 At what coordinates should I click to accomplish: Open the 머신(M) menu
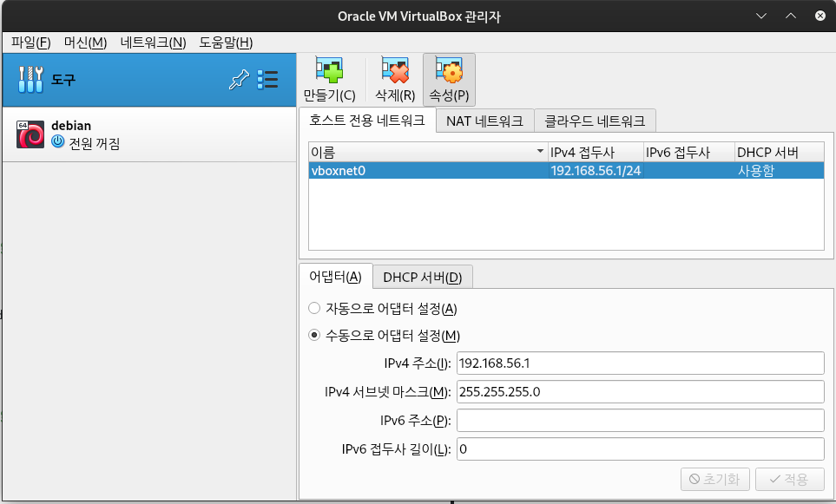[85, 43]
